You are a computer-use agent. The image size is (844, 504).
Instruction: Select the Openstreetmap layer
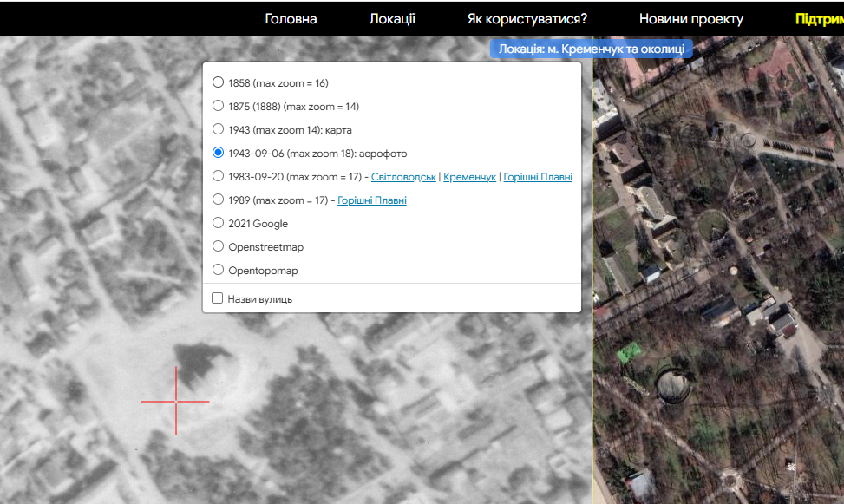[x=219, y=247]
